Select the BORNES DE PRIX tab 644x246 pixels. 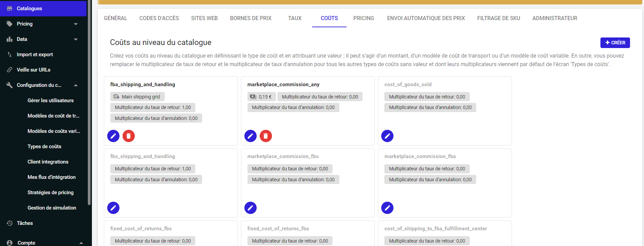tap(251, 18)
